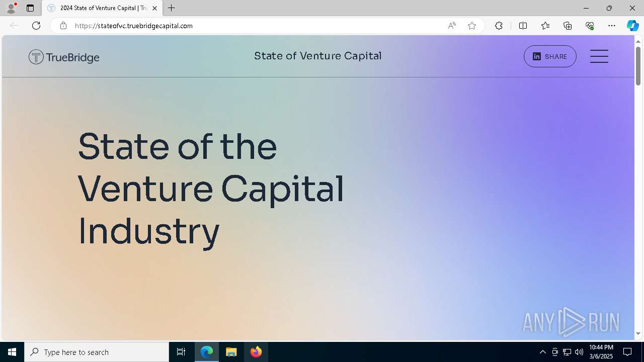Select the 2024 State of Venture Capital tab
This screenshot has height=362, width=644.
tap(103, 8)
